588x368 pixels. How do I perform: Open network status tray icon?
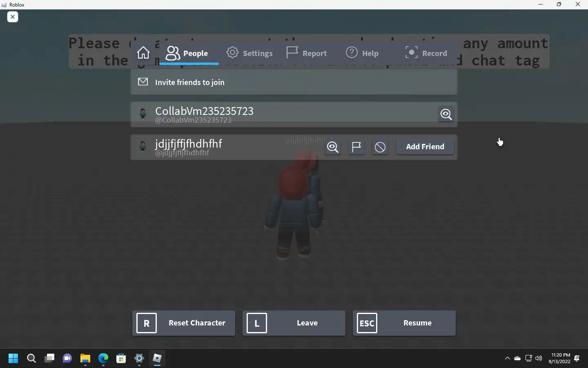click(x=528, y=359)
